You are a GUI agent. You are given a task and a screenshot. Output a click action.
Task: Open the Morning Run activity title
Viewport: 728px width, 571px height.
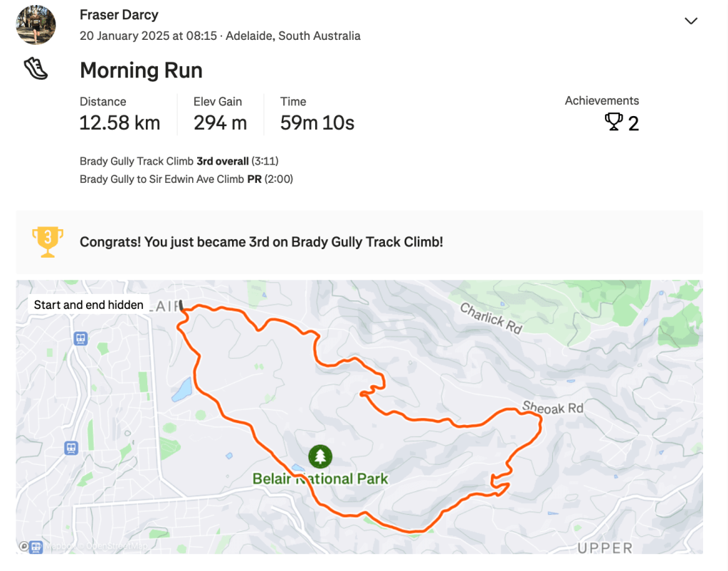141,70
